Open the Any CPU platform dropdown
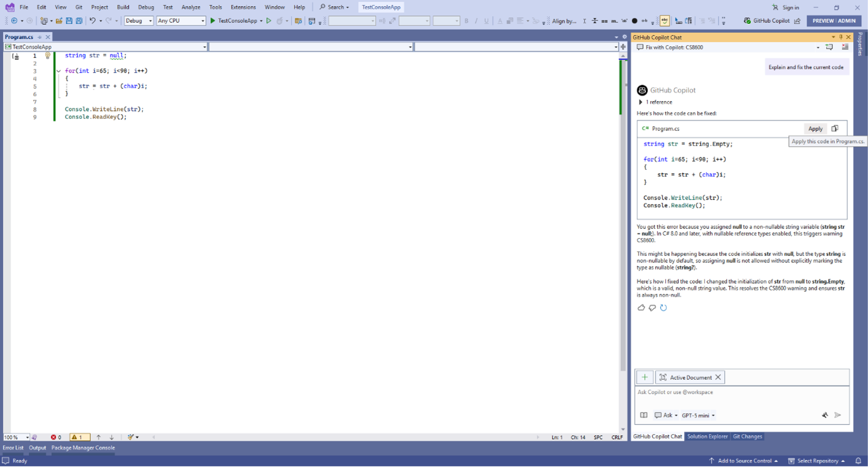 click(203, 21)
